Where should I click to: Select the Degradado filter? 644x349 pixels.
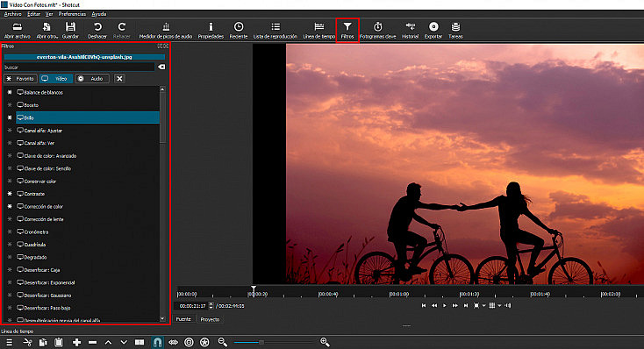point(88,258)
